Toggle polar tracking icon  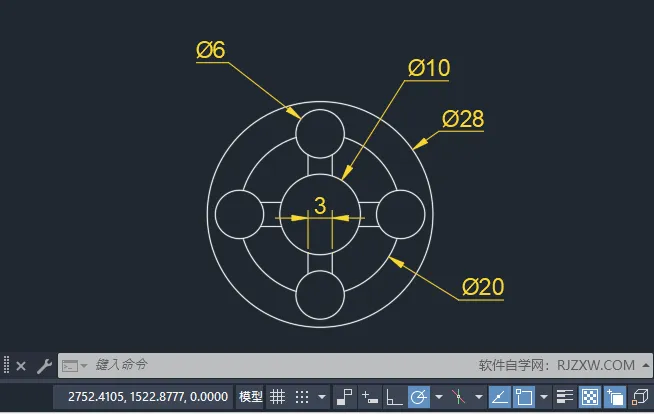(419, 396)
